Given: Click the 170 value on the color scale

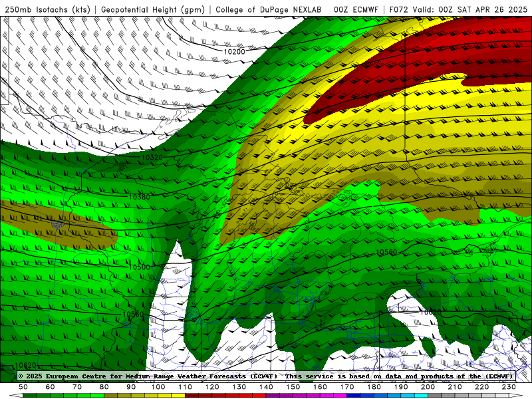Looking at the screenshot, I should [347, 387].
